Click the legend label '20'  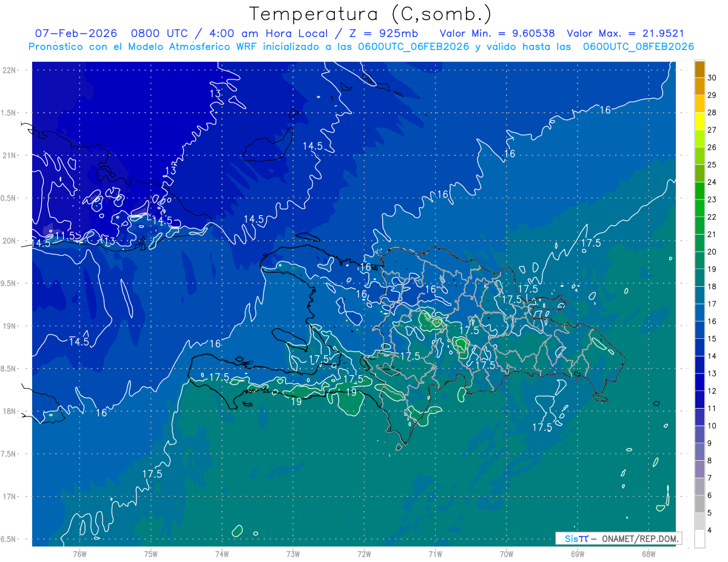[x=712, y=252]
